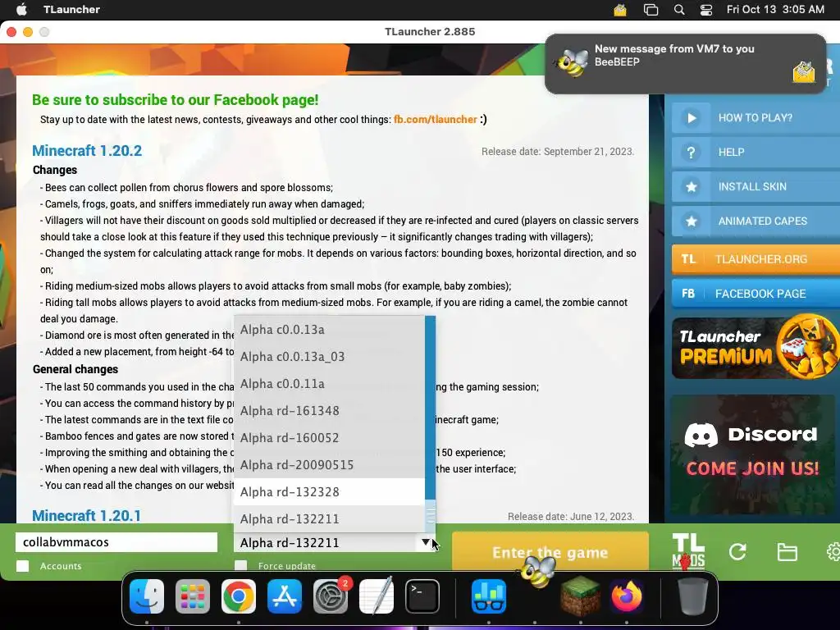Select Alpha c0.0.13a_03 version

point(329,356)
